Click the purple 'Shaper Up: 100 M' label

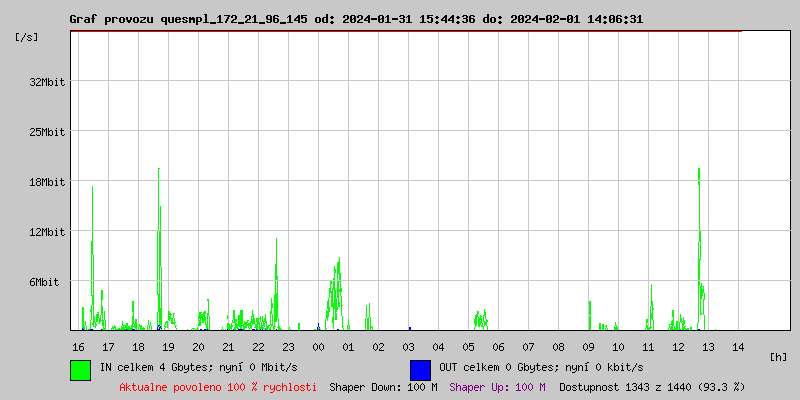(x=497, y=386)
